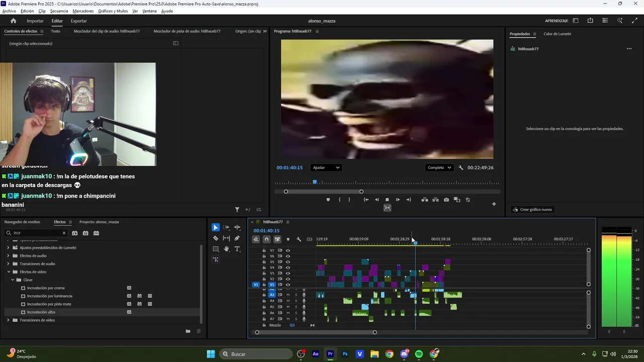This screenshot has width=644, height=362.
Task: Click the Crear gráfico nuevo button
Action: point(532,209)
